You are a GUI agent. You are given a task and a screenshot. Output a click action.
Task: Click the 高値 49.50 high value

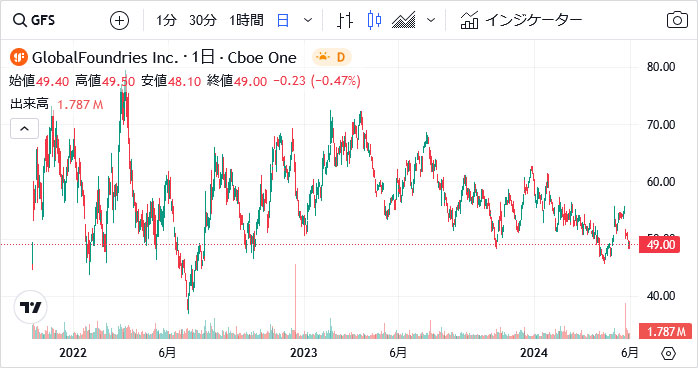(105, 81)
